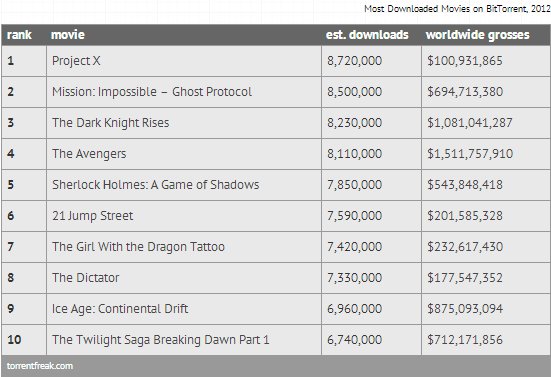This screenshot has height=377, width=551.
Task: Click the 6,740,000 downloads cell
Action: [371, 340]
